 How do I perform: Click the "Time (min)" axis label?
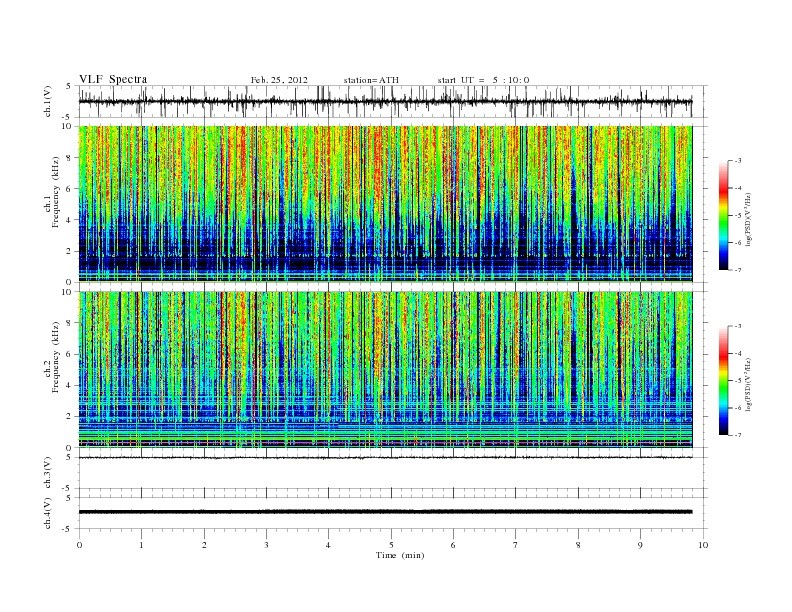click(400, 555)
